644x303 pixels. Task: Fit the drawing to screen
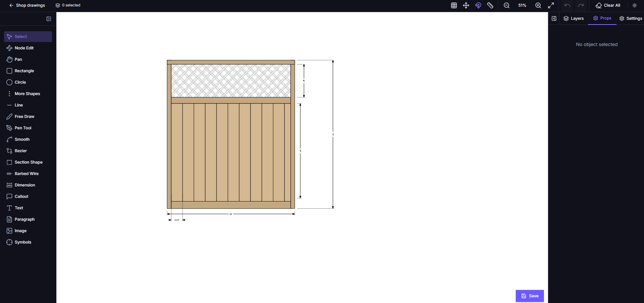pos(551,5)
